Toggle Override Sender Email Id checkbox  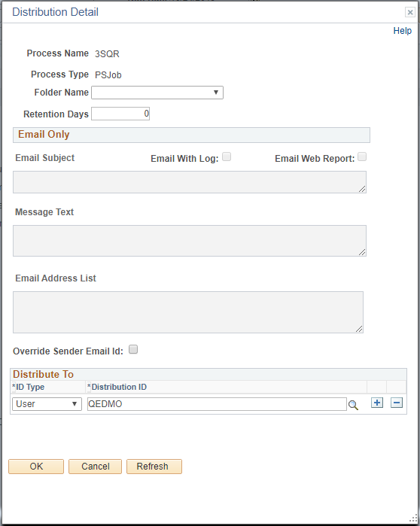point(133,350)
